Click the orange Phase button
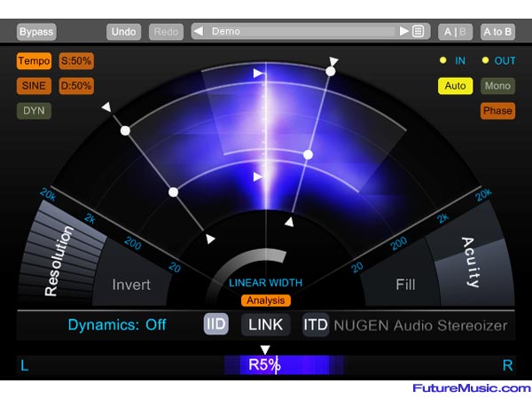 pos(497,111)
